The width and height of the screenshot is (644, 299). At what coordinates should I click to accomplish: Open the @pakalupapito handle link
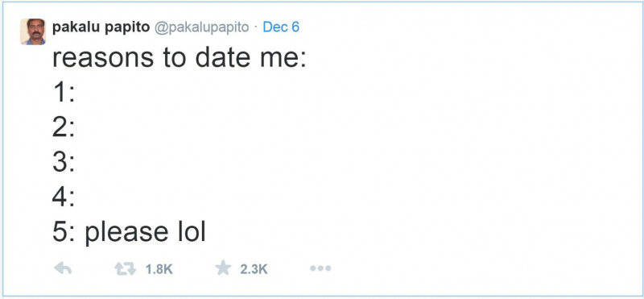coord(201,27)
